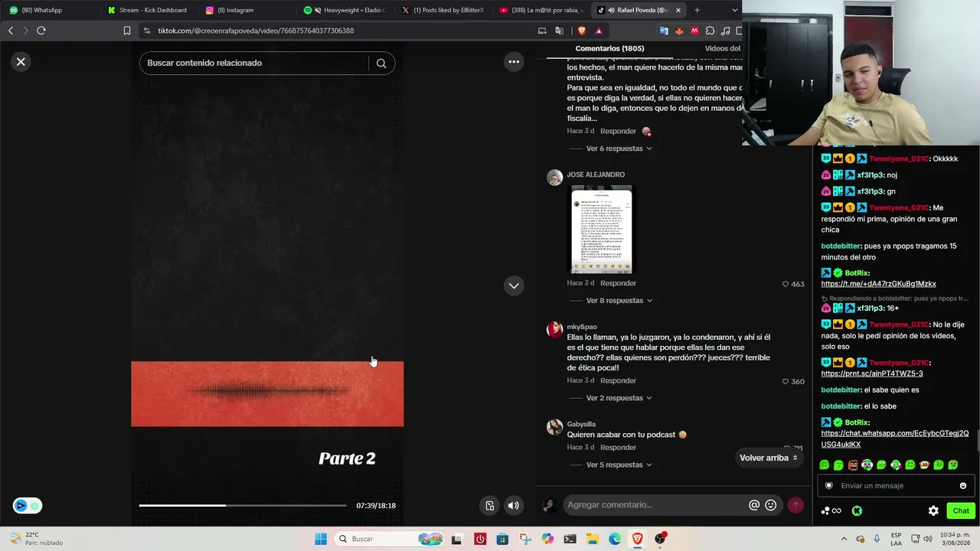Viewport: 980px width, 551px height.
Task: Open the extensions puzzle icon
Action: coord(710,31)
